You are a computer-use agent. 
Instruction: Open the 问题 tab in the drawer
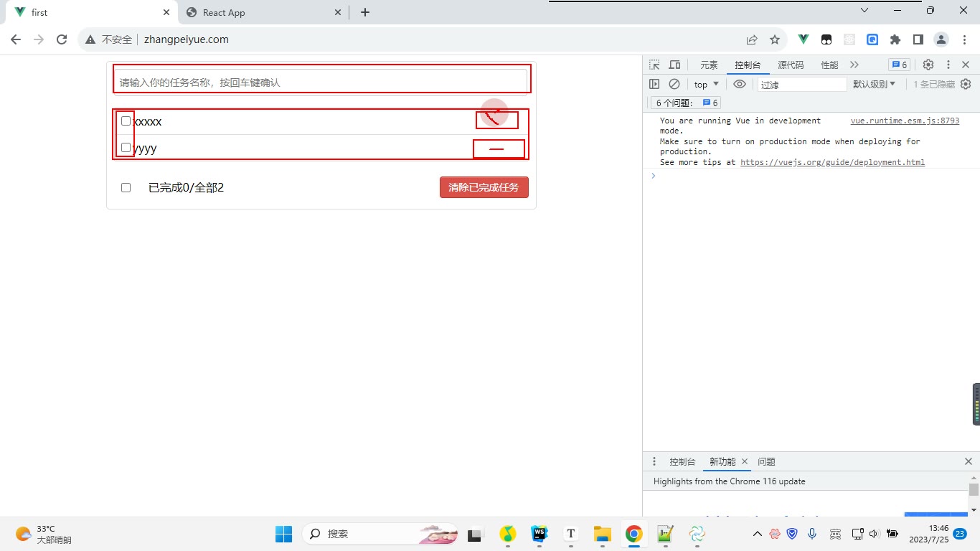tap(766, 461)
